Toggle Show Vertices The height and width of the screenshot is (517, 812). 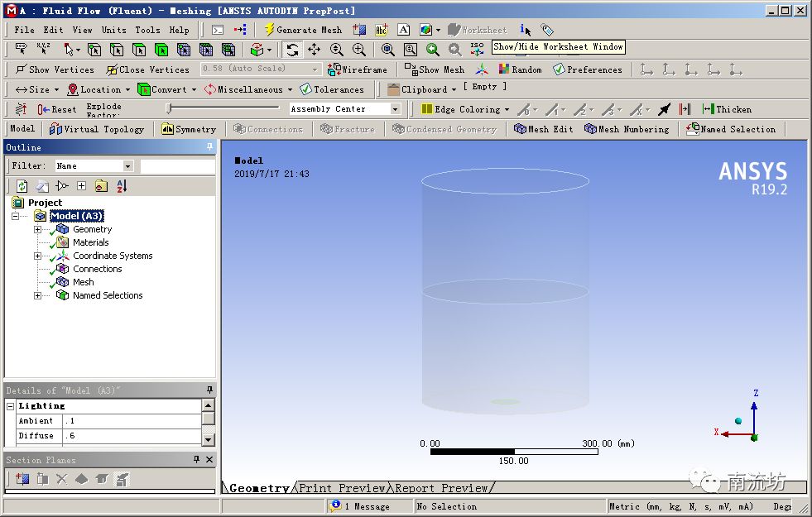(x=55, y=69)
